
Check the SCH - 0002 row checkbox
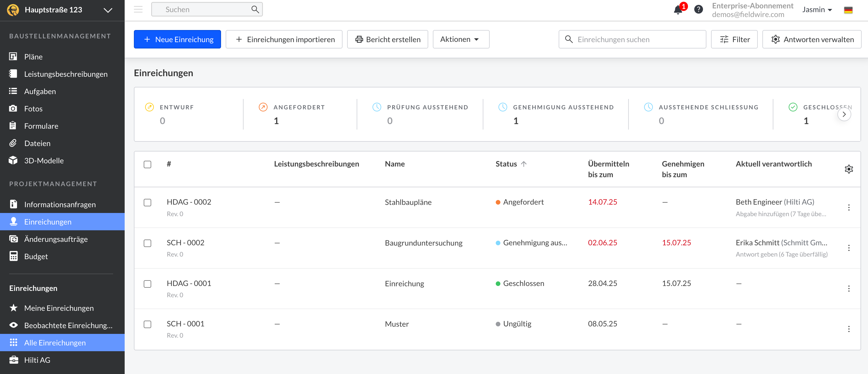click(147, 243)
